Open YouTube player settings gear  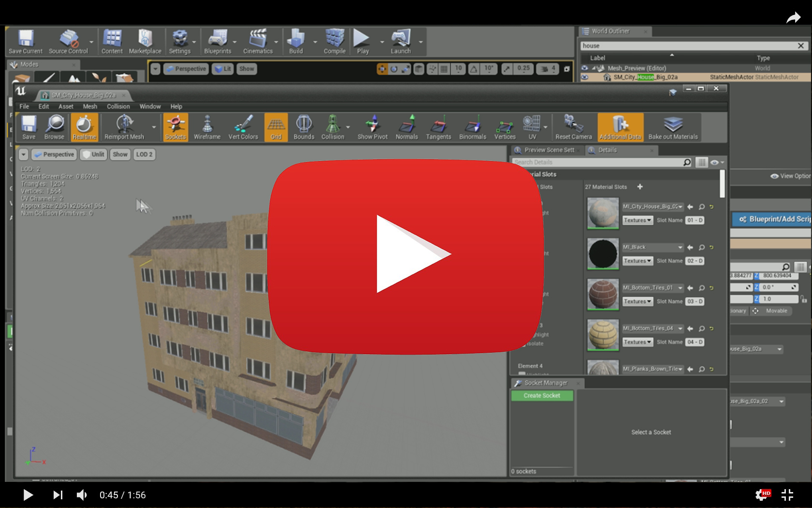coord(762,494)
